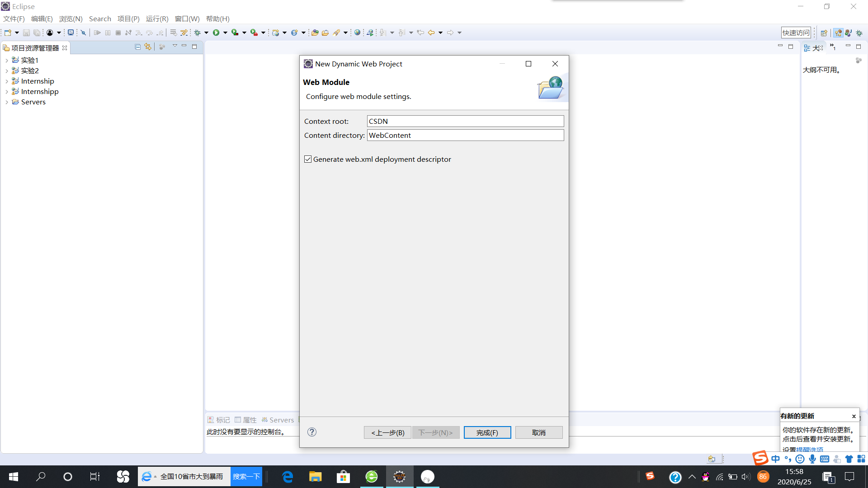Click the Content directory text field
The image size is (868, 488).
(465, 135)
